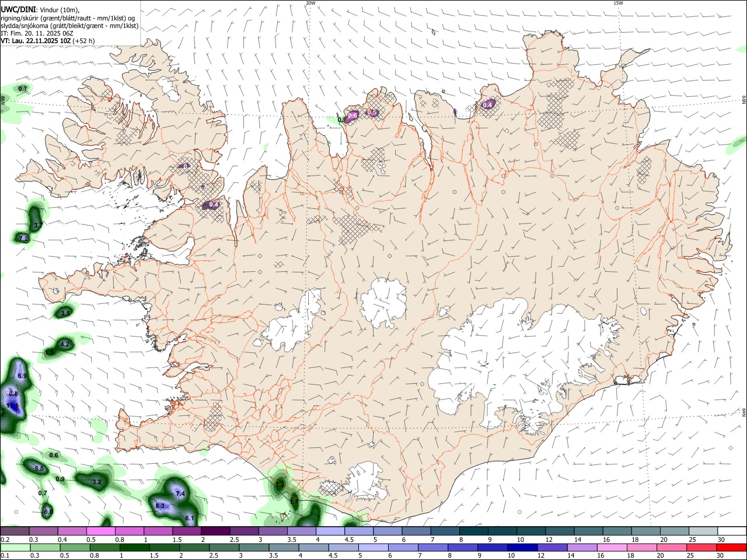Click the 6.1 precipitation value on the map
Viewport: 747px width, 560px height.
190,519
